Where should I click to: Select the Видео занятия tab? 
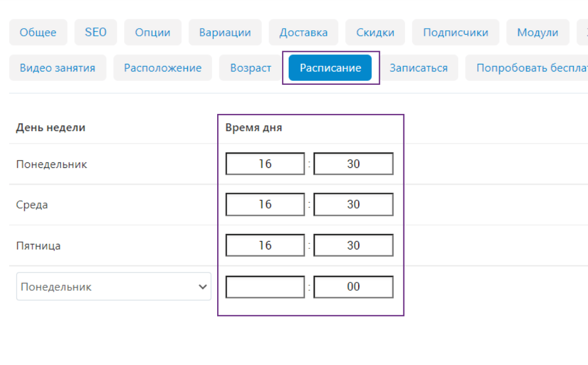coord(57,68)
